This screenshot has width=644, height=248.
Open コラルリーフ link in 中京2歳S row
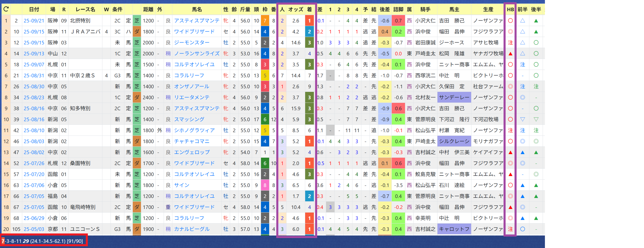pos(189,76)
